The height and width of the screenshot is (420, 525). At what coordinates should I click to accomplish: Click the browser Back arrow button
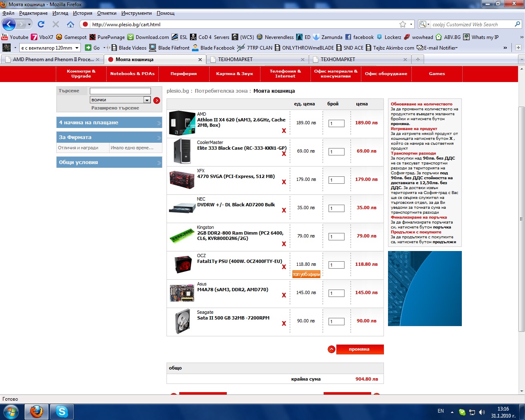[9, 24]
